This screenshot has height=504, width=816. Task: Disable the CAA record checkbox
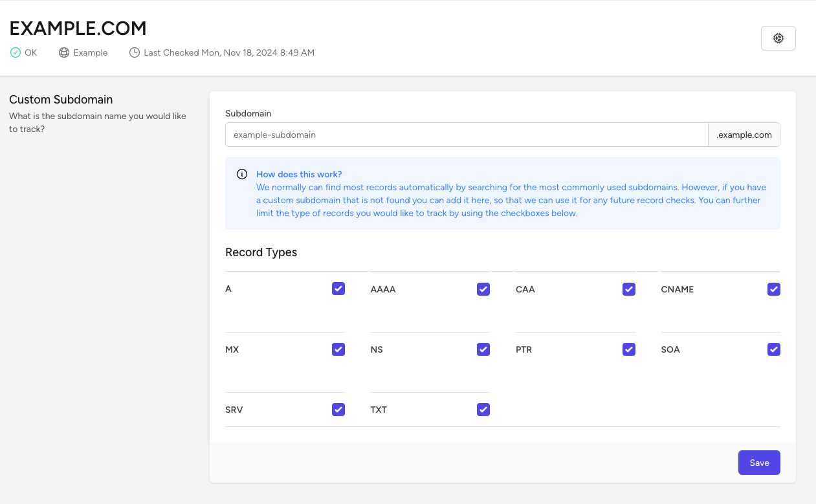click(x=629, y=289)
